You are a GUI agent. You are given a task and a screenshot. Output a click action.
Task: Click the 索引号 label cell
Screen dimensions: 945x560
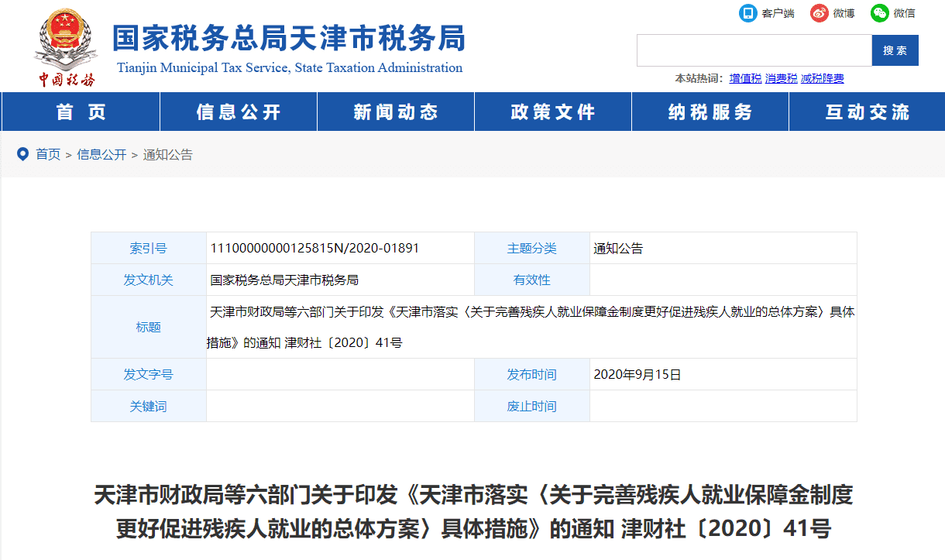click(x=149, y=249)
